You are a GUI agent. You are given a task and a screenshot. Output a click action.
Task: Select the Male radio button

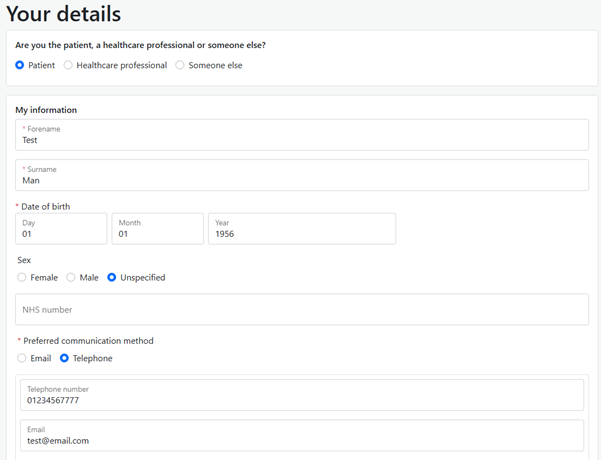71,277
